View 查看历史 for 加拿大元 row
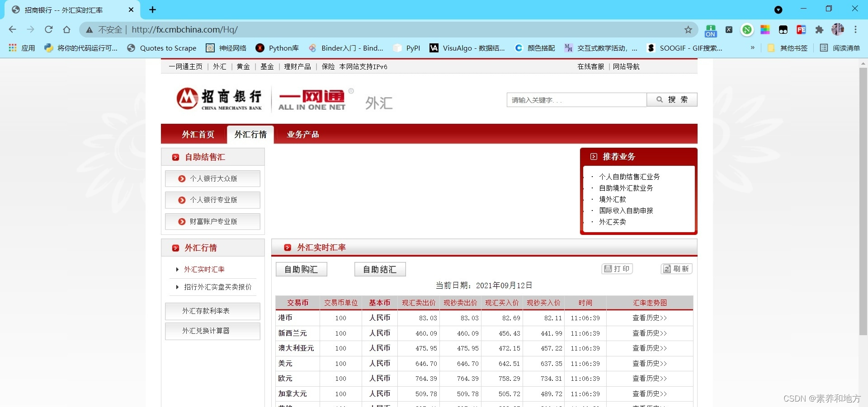The width and height of the screenshot is (868, 407). (650, 394)
